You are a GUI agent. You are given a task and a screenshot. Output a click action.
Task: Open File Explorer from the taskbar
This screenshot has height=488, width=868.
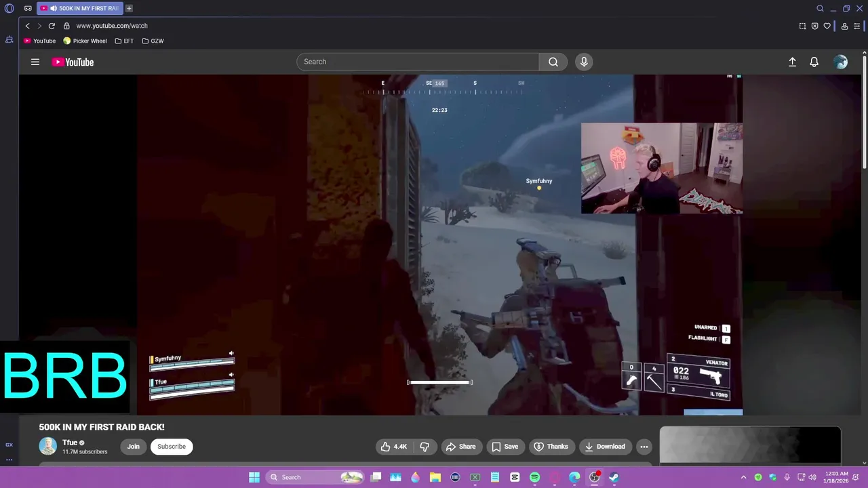(x=435, y=477)
